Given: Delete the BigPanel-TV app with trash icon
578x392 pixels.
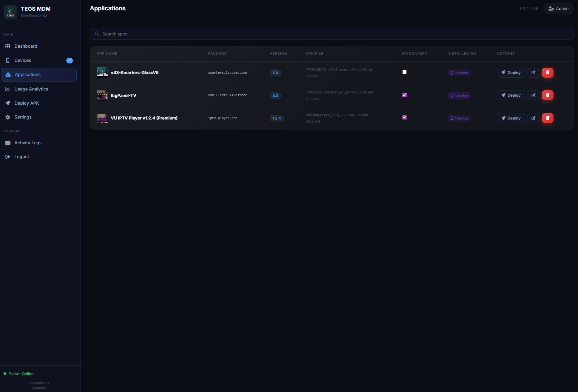Looking at the screenshot, I should (547, 95).
